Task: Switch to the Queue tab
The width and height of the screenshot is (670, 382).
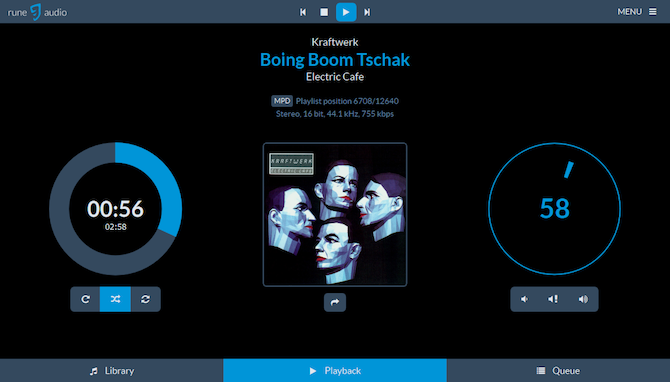Action: pos(558,370)
